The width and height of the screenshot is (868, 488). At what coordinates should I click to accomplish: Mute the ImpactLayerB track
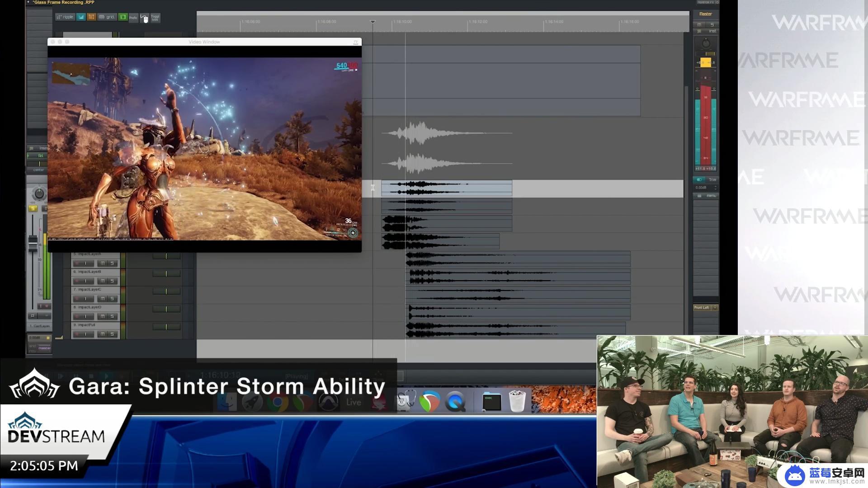tap(103, 281)
